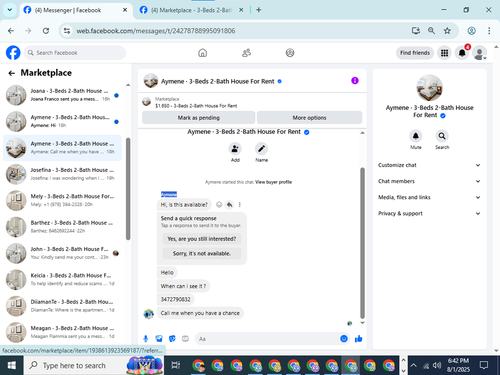Image resolution: width=500 pixels, height=375 pixels.
Task: Open the Friends icon in top navigation
Action: point(246,53)
